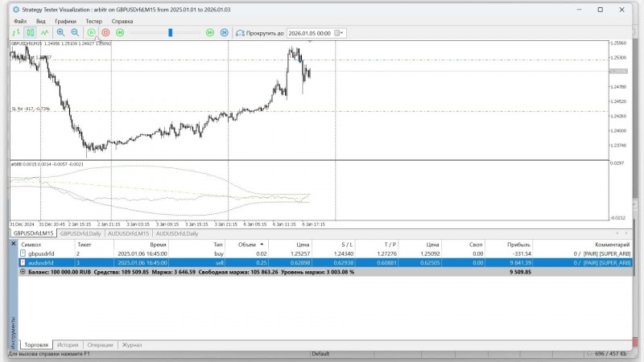
Task: Adjust the test speed slider handle
Action: [171, 32]
